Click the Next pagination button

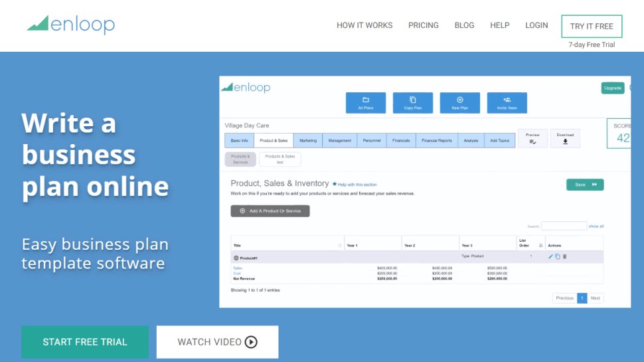tap(596, 298)
